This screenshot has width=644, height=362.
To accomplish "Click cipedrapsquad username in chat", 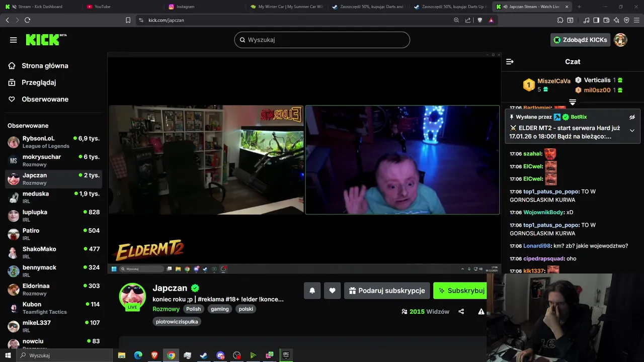I will 543,258.
